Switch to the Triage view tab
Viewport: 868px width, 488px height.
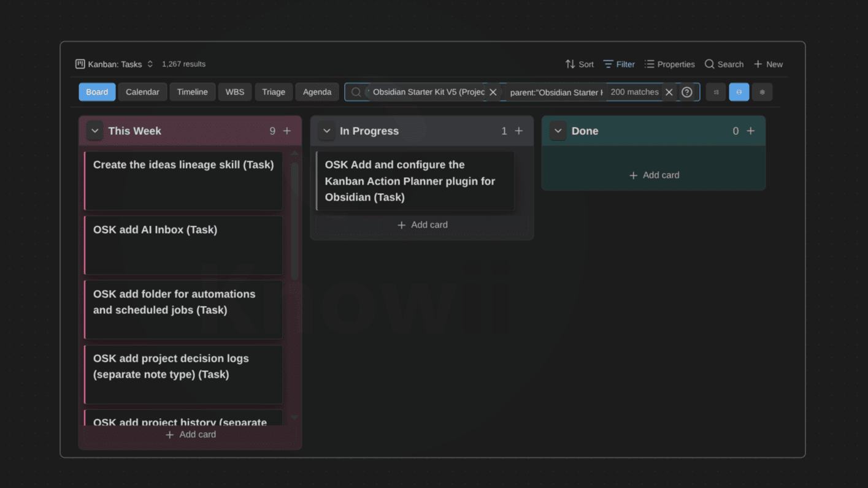[x=274, y=92]
